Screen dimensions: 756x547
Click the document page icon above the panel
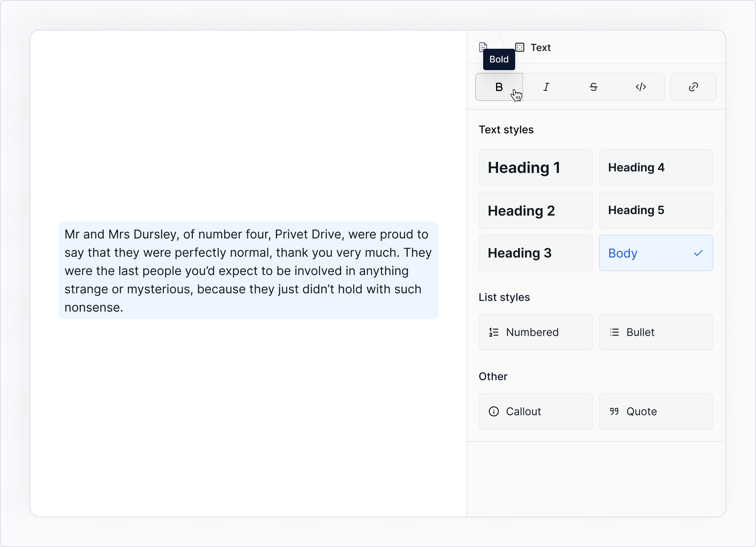pyautogui.click(x=483, y=47)
